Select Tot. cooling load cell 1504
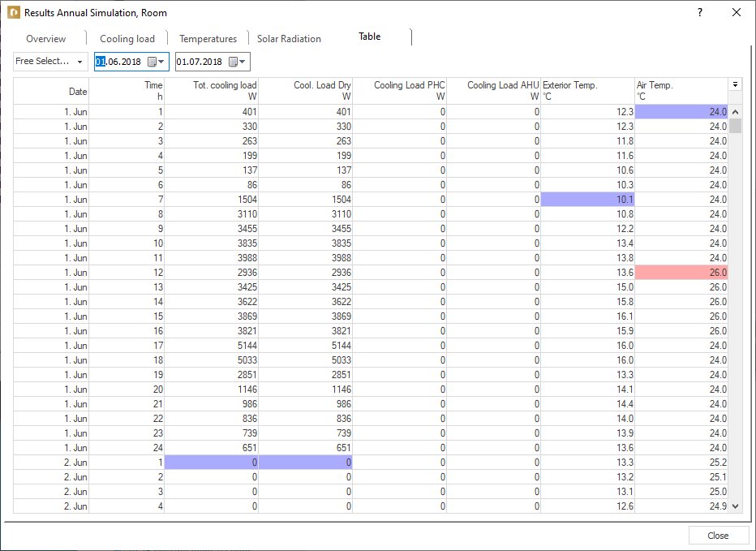756x551 pixels. pyautogui.click(x=211, y=200)
